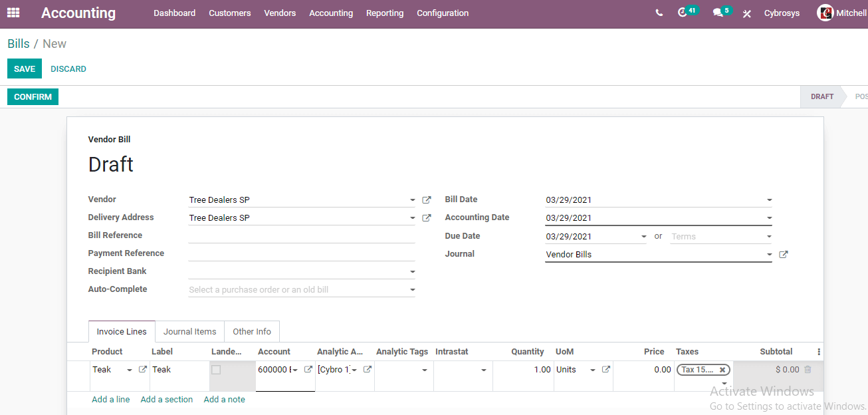The width and height of the screenshot is (868, 415).
Task: Toggle Landed Costs checkbox on Teak line
Action: [216, 370]
